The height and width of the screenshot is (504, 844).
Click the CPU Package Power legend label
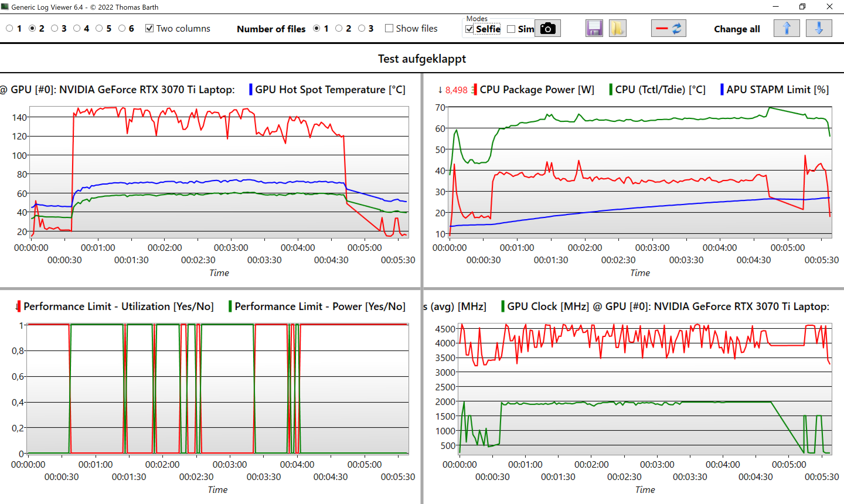[x=537, y=90]
